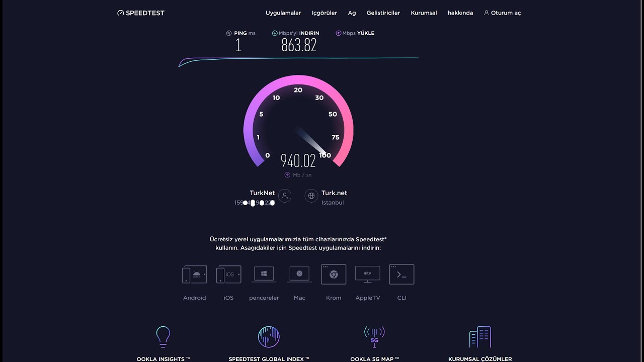Click the ping icon beside PING ms
This screenshot has width=644, height=362.
click(229, 33)
